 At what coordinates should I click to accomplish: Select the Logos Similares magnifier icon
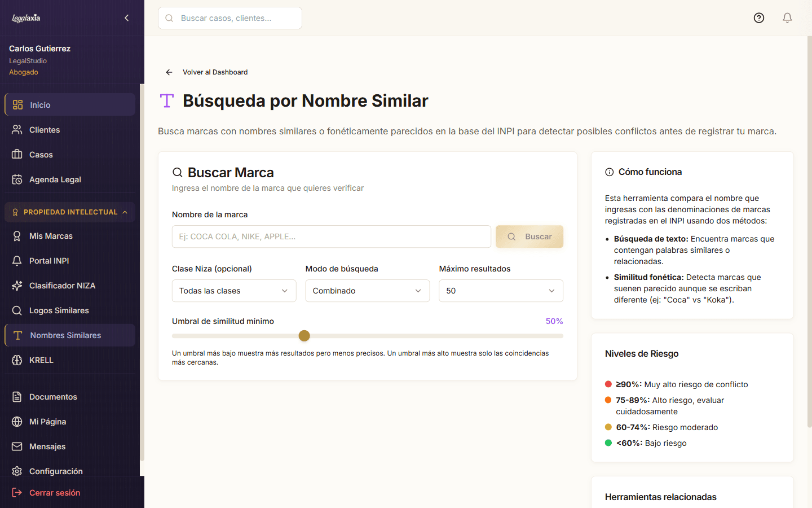pyautogui.click(x=17, y=310)
